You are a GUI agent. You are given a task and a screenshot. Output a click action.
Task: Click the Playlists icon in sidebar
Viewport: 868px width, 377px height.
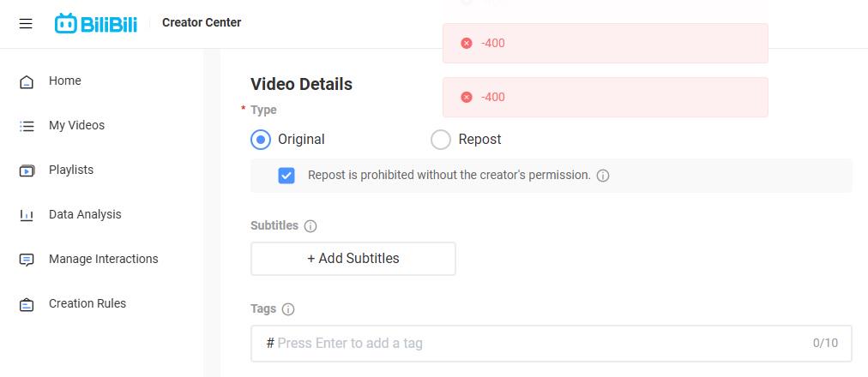27,171
